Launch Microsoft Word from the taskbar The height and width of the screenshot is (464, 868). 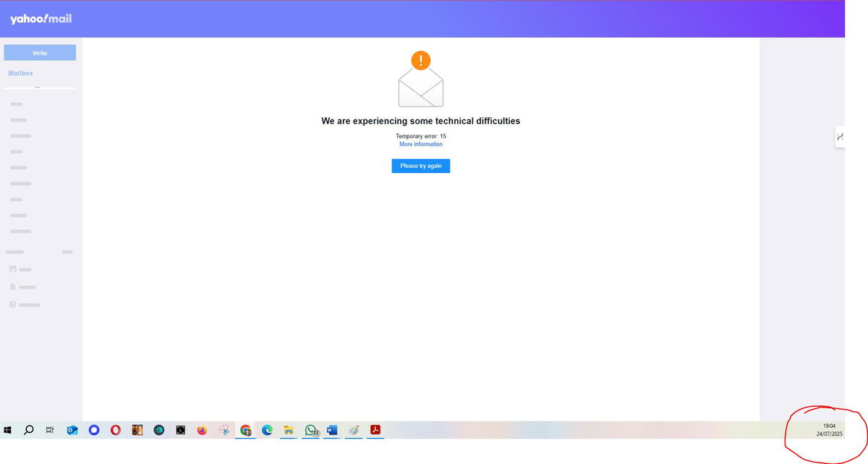pyautogui.click(x=332, y=429)
